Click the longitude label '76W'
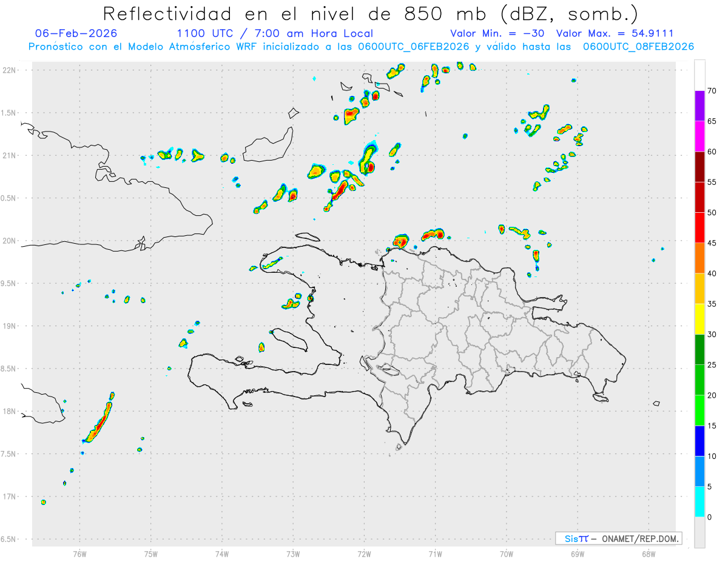This screenshot has height=562, width=728. (79, 554)
